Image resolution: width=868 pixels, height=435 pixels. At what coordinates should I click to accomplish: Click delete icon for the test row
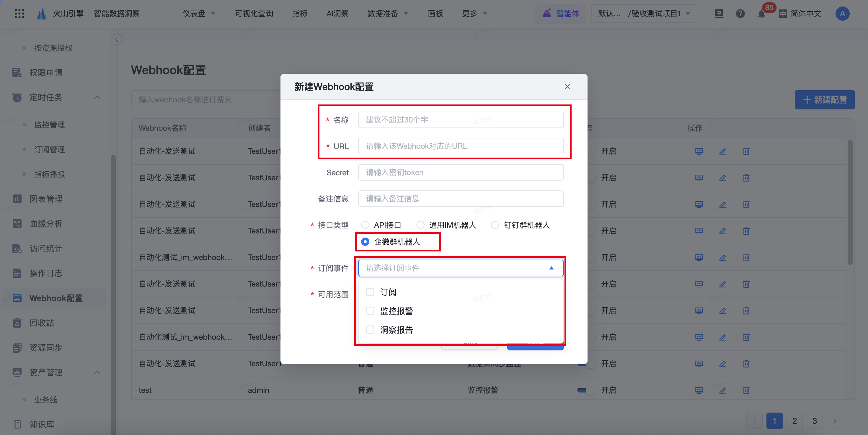pos(746,390)
